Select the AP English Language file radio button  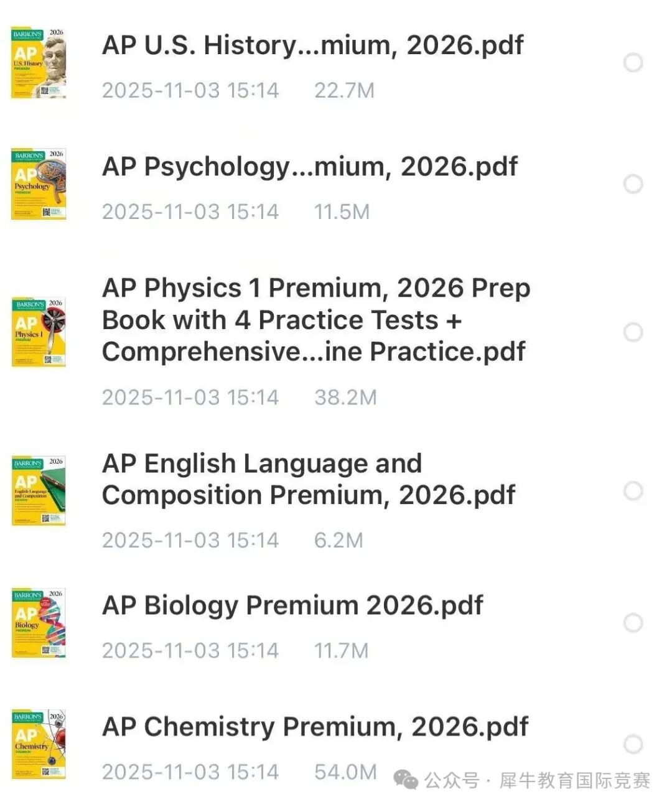(633, 491)
